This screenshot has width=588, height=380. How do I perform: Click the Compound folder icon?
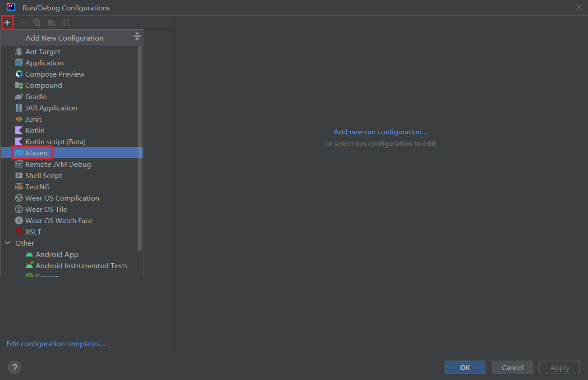(19, 85)
